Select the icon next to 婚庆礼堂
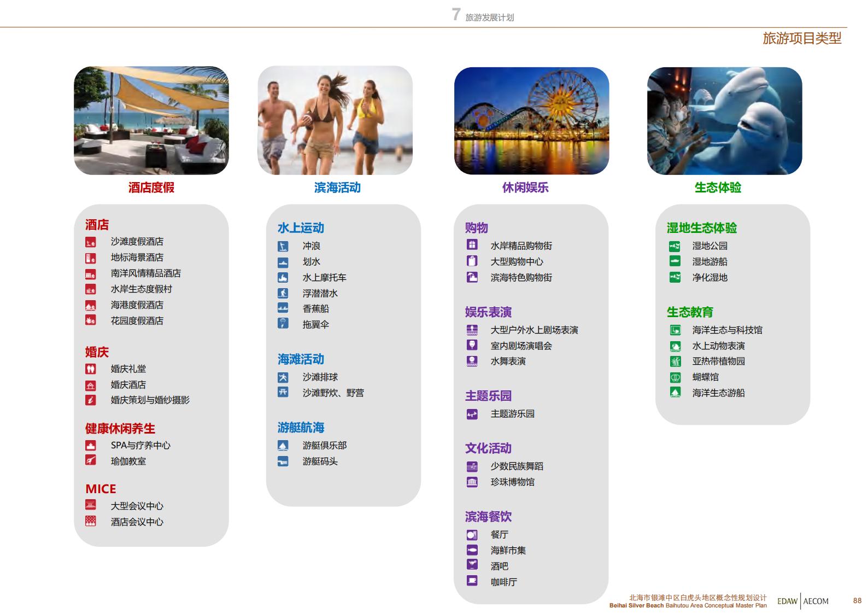Screen dimensions: 868x614 click(91, 369)
